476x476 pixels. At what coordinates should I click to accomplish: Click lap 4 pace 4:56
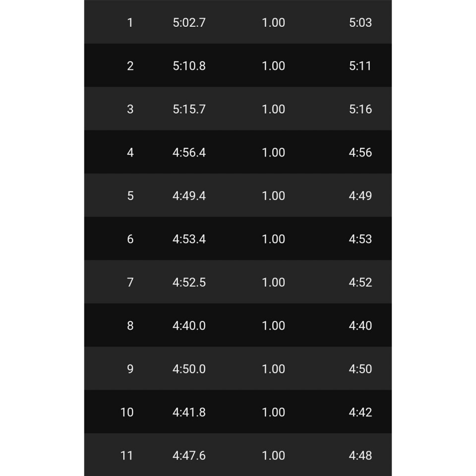pos(360,152)
